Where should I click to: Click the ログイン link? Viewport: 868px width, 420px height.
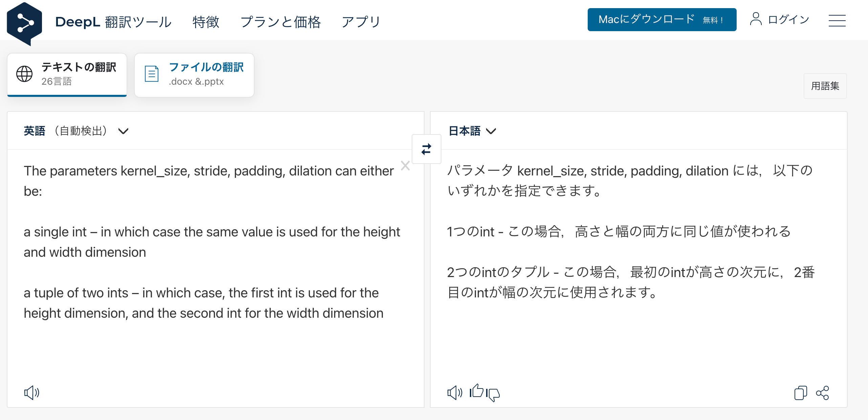(780, 20)
